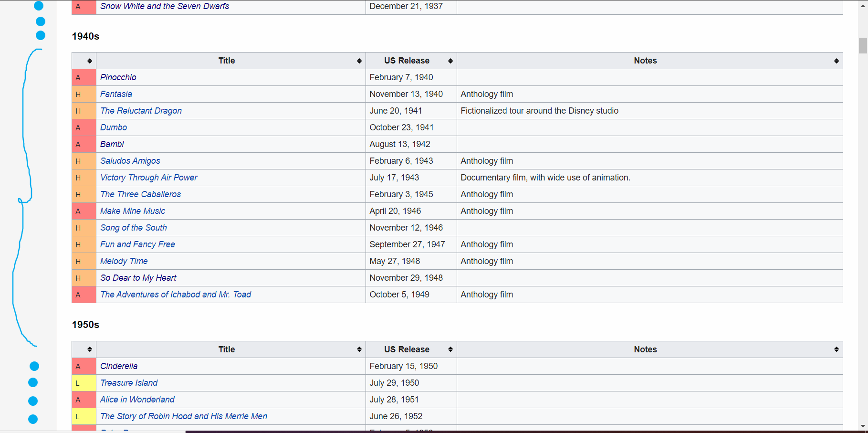868x433 pixels.
Task: Click the yellow L cell beside Treasure Island
Action: (84, 383)
